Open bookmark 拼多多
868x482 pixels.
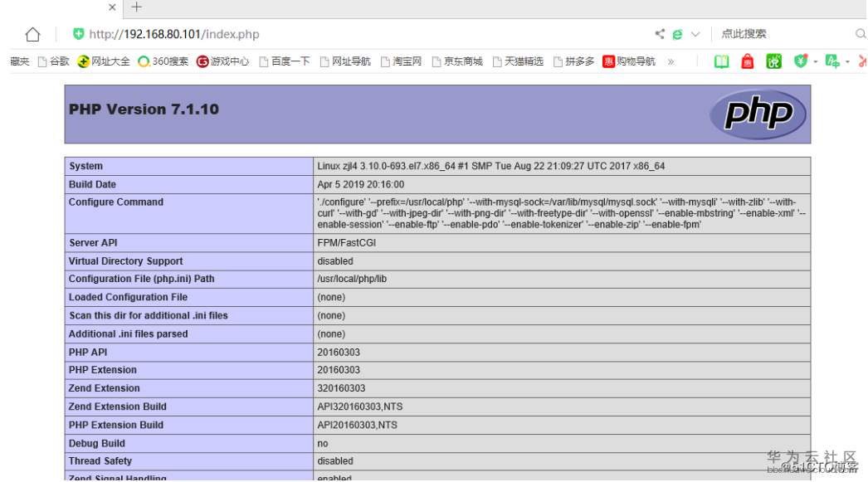click(574, 61)
